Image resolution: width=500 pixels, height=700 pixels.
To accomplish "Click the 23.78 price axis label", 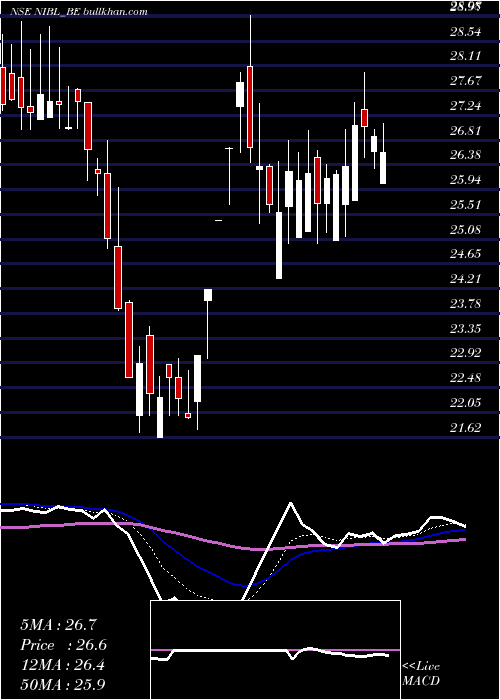I will [467, 304].
